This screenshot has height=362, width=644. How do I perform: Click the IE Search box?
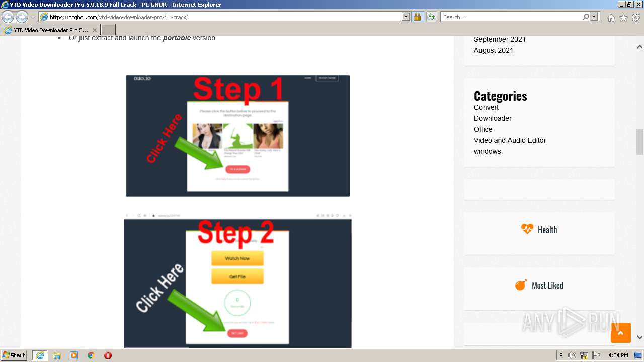[511, 17]
